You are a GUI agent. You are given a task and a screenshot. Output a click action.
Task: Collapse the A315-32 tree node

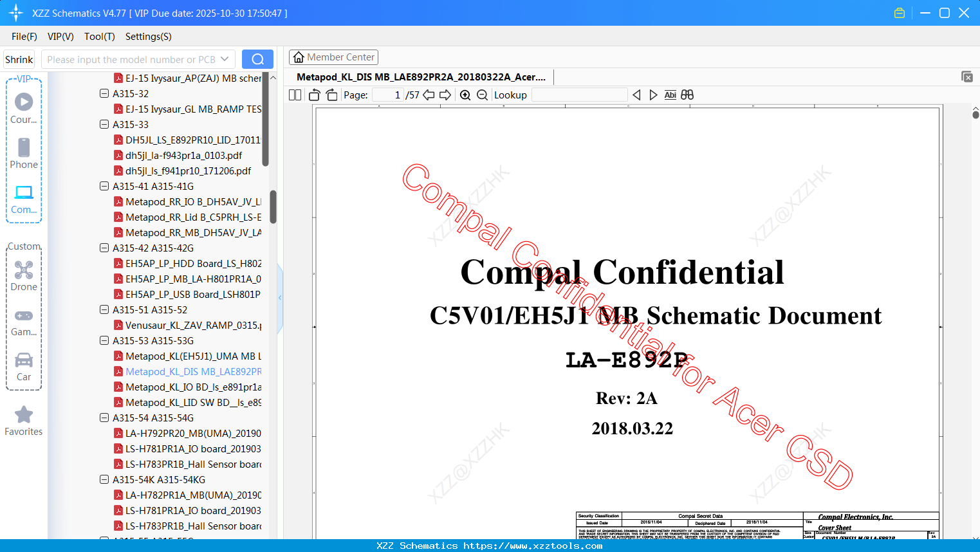click(104, 93)
